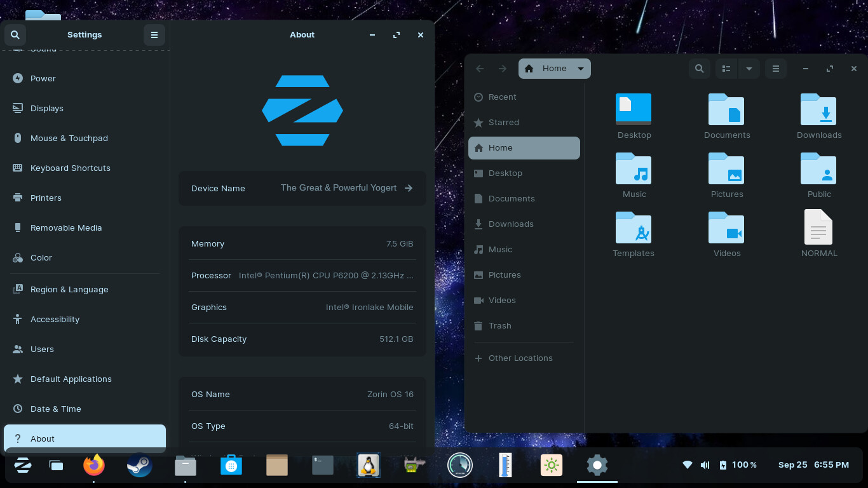Open the Zorin menu on taskbar

[23, 466]
